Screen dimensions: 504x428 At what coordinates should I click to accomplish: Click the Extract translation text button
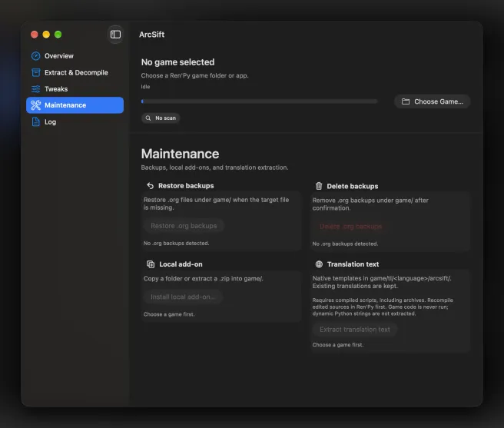pos(354,330)
